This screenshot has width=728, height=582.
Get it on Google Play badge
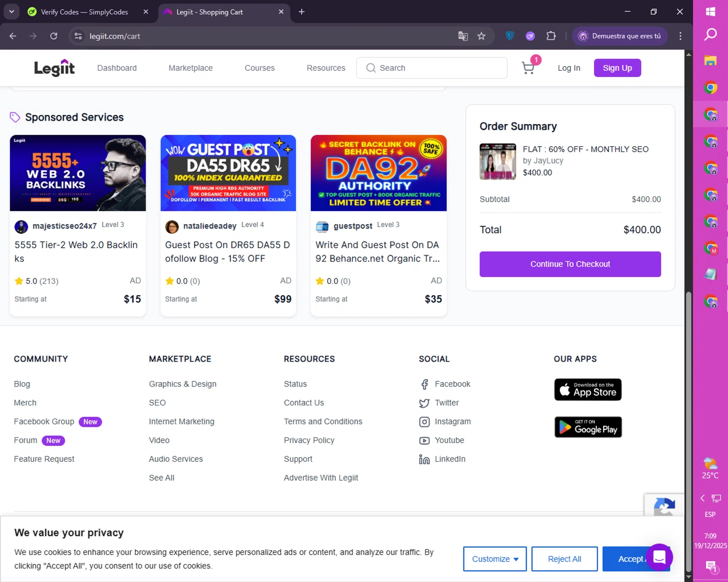588,427
